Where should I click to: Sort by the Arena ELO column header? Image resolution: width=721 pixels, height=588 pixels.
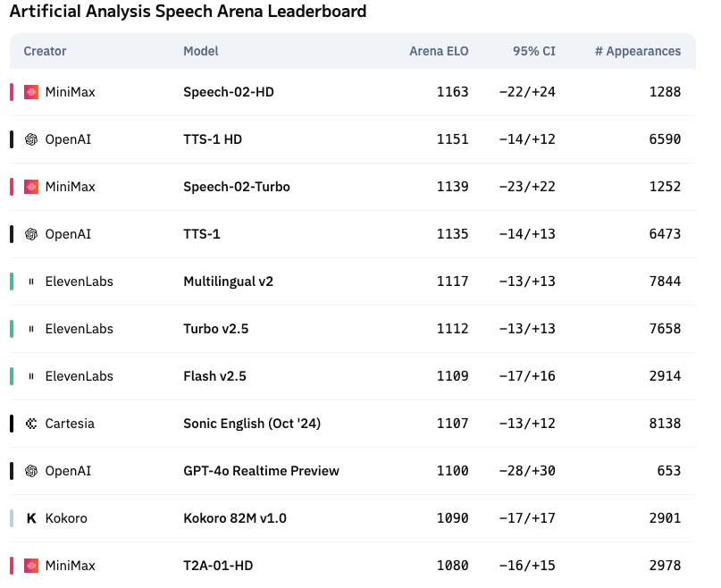[439, 51]
